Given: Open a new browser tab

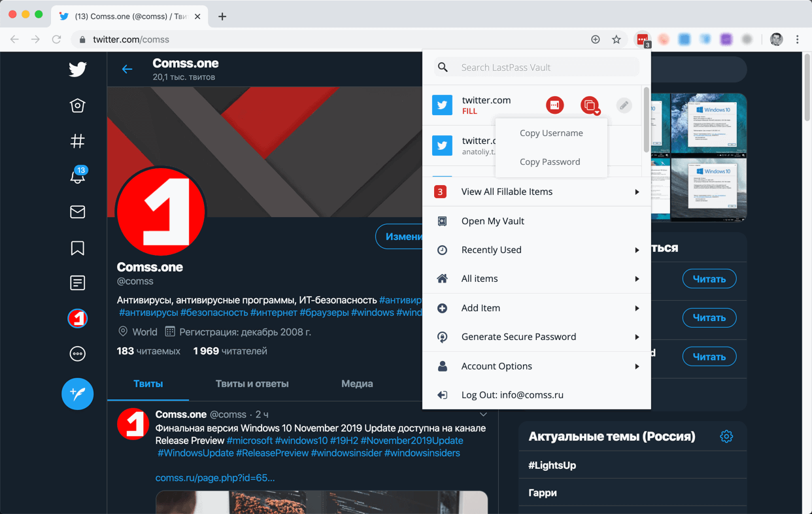Looking at the screenshot, I should 222,16.
